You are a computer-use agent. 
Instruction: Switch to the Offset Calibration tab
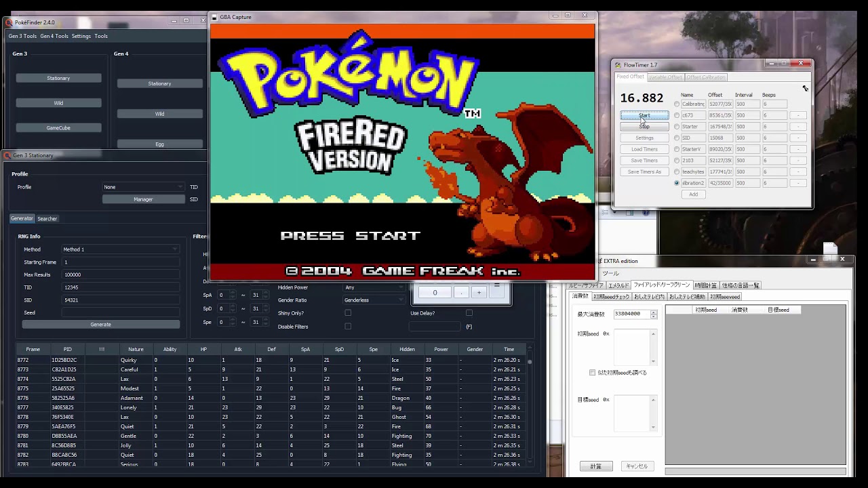[x=706, y=77]
